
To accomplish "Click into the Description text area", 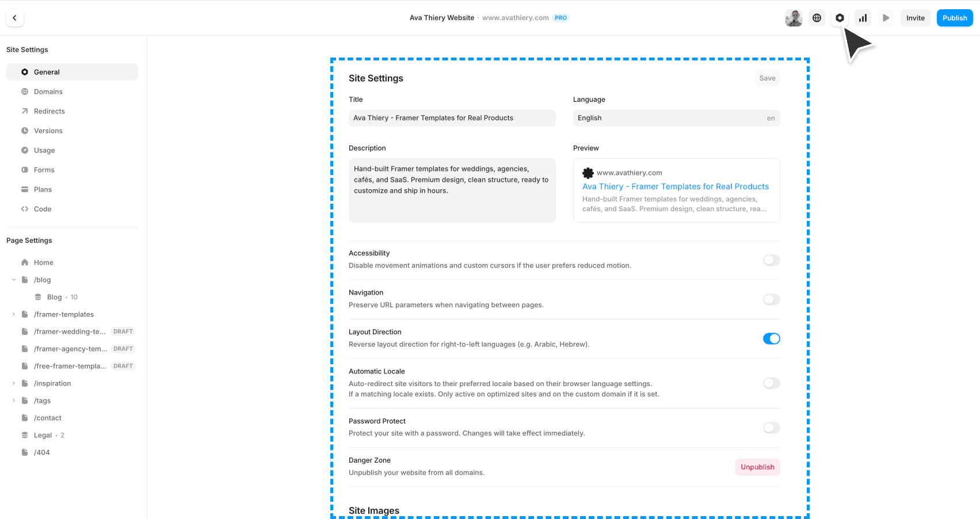I will 452,190.
